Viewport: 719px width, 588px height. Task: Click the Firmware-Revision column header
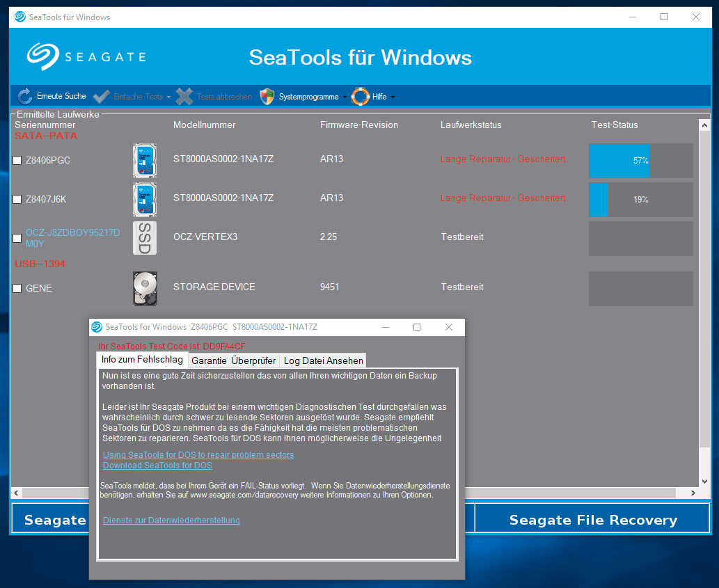coord(359,125)
